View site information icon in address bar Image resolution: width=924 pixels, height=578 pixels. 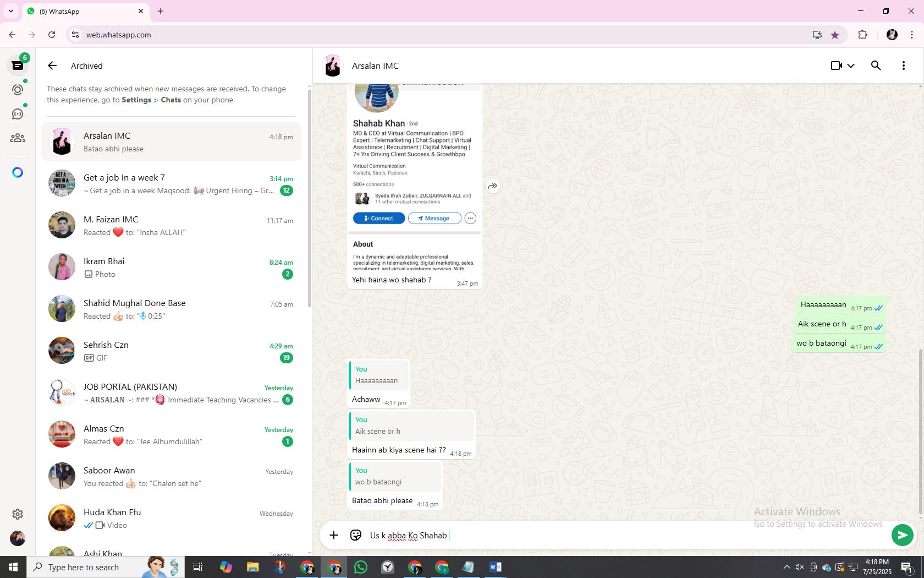(x=75, y=35)
